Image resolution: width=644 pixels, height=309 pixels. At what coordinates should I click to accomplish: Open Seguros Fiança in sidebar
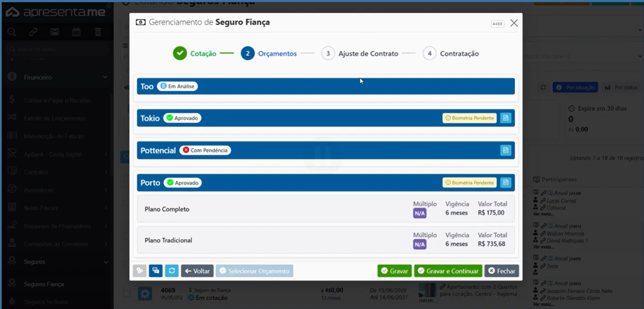pos(44,284)
